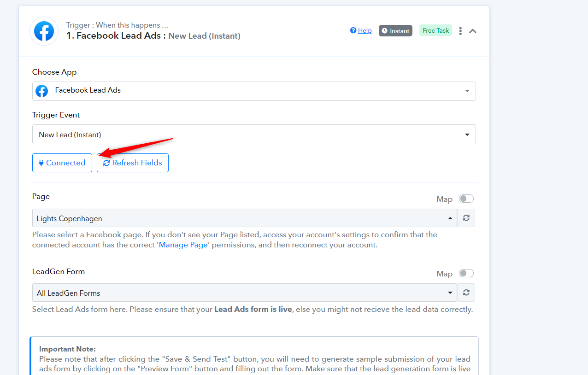Click the question mark icon beside Help
The image size is (588, 375).
point(353,30)
